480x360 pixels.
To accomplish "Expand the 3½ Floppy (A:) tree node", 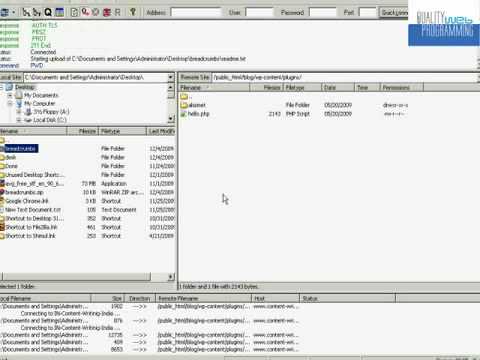I will coord(19,112).
